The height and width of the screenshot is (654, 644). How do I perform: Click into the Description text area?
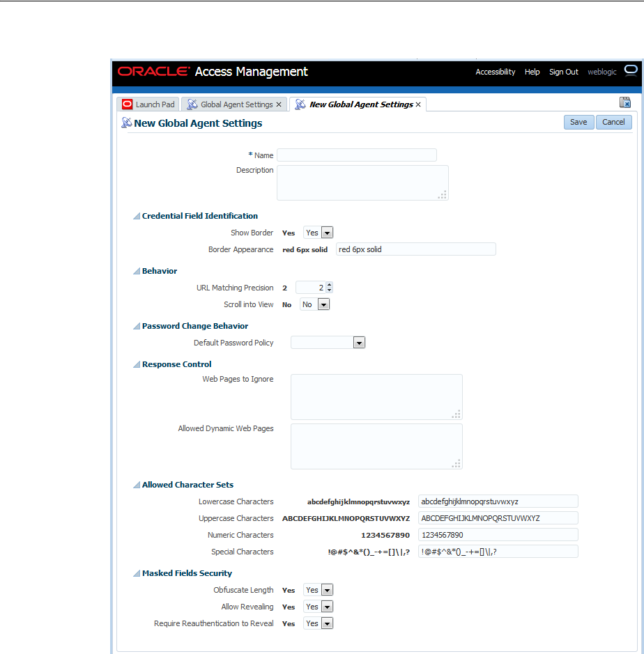point(362,182)
